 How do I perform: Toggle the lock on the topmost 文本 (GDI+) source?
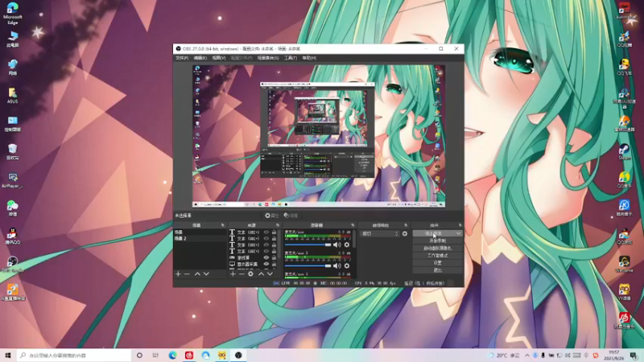coord(274,232)
